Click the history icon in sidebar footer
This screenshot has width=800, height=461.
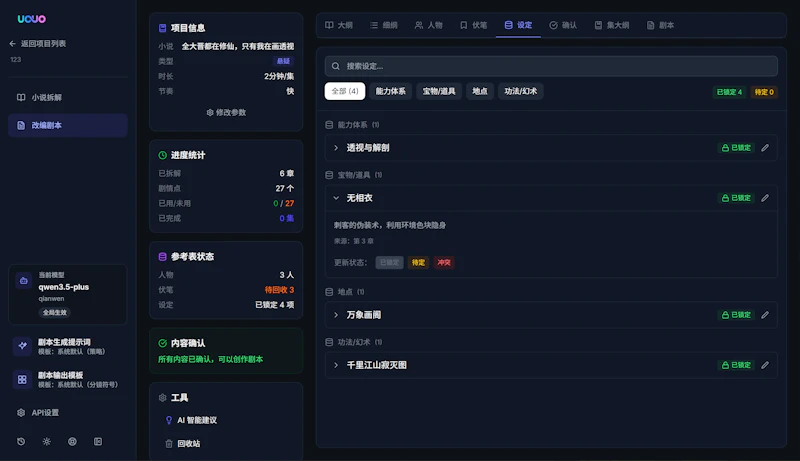(x=21, y=442)
